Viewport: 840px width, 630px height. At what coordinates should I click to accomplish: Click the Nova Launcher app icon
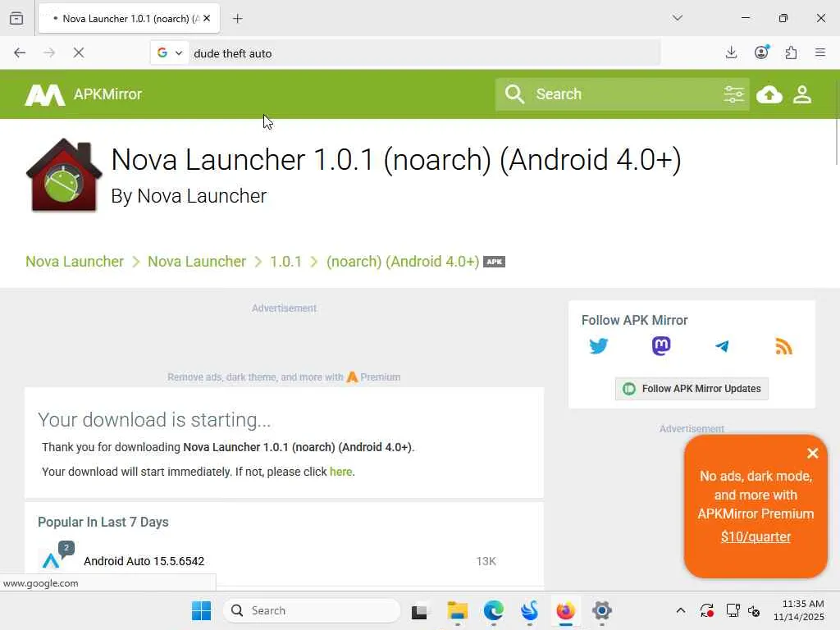point(64,175)
